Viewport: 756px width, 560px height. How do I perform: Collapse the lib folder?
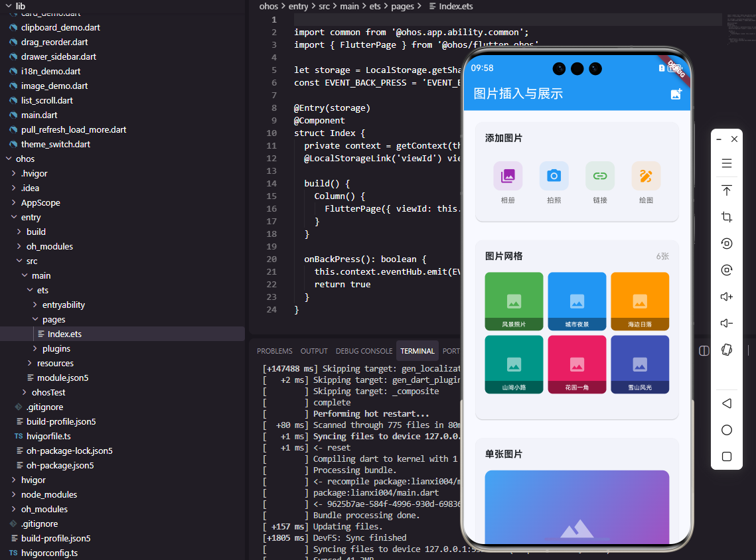click(x=9, y=6)
